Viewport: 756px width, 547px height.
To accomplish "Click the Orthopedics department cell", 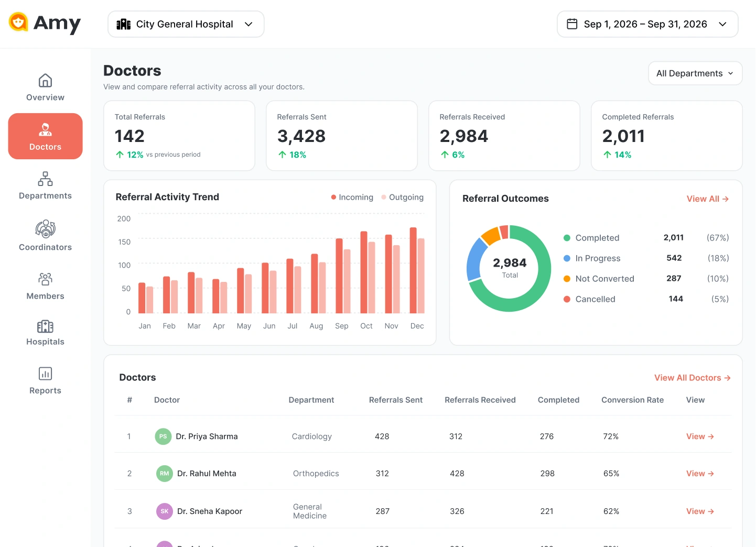I will [x=316, y=474].
